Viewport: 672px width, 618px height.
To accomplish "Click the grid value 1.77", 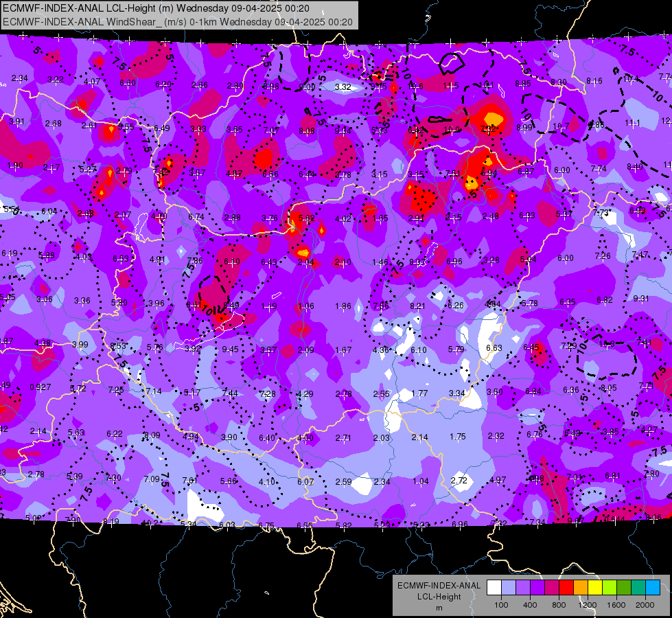I will [419, 393].
